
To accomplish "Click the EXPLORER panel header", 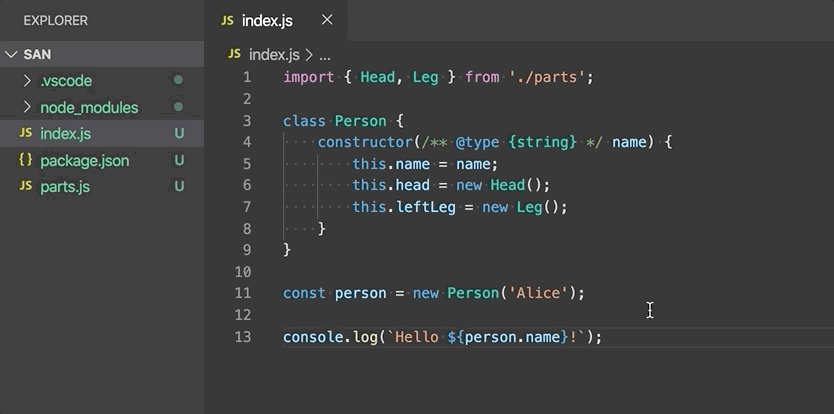I will click(56, 21).
